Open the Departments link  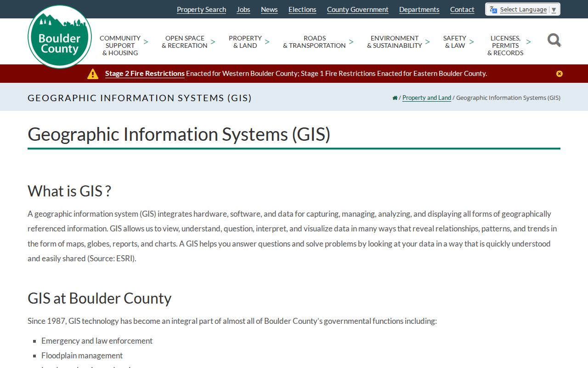pos(419,10)
